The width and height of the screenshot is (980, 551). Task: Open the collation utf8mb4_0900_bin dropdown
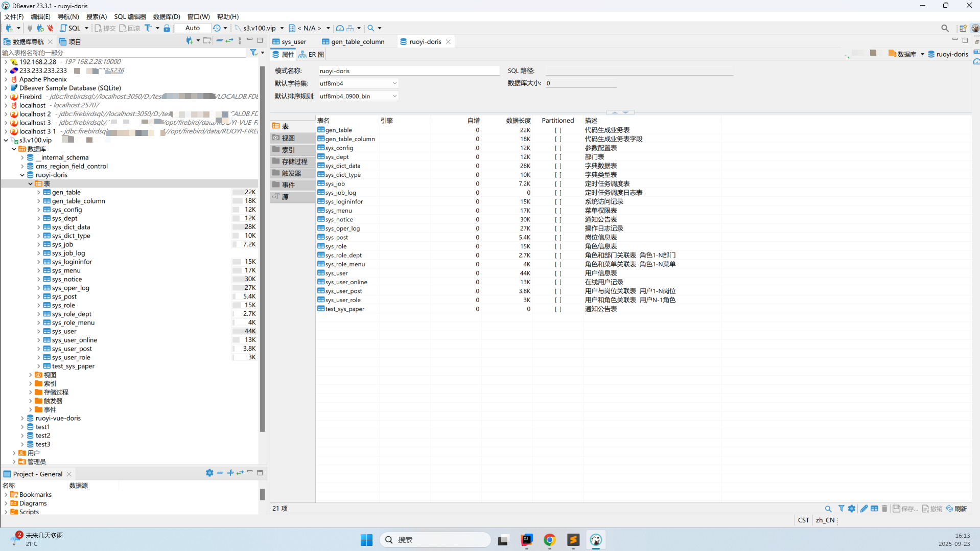394,96
